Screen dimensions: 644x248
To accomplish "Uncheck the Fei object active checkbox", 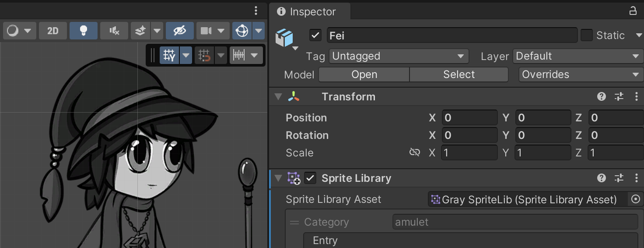I will [x=315, y=35].
